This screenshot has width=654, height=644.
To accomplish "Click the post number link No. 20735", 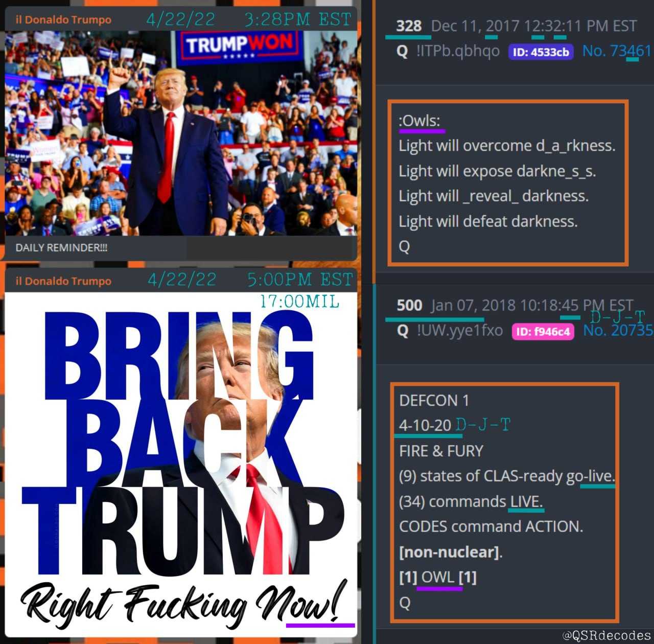I will (x=618, y=331).
